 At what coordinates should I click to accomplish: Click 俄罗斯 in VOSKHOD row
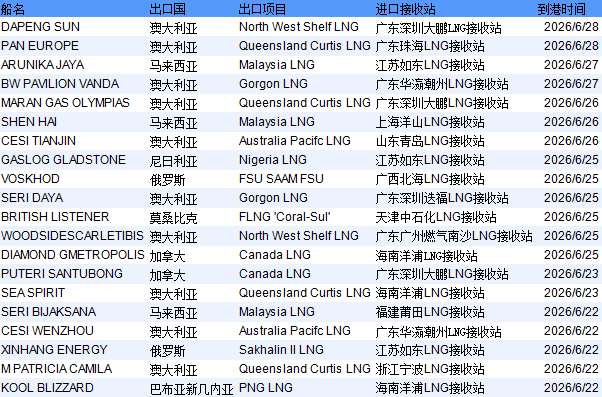pyautogui.click(x=167, y=180)
